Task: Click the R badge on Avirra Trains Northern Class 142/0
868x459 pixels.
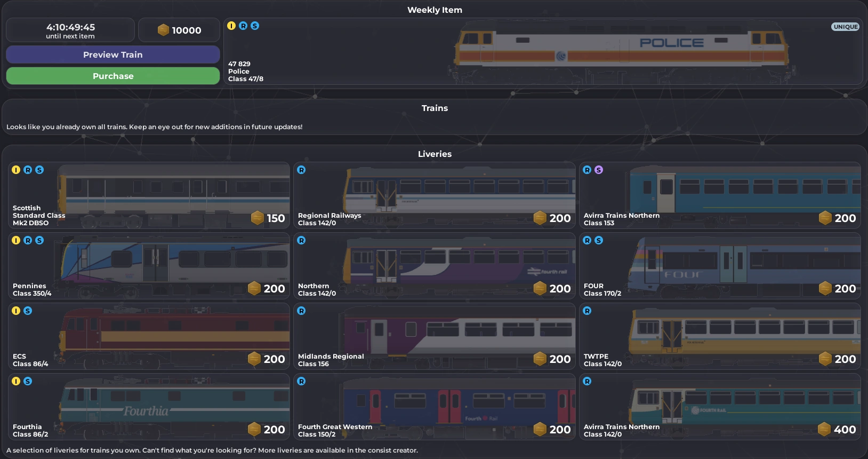Action: coord(587,381)
